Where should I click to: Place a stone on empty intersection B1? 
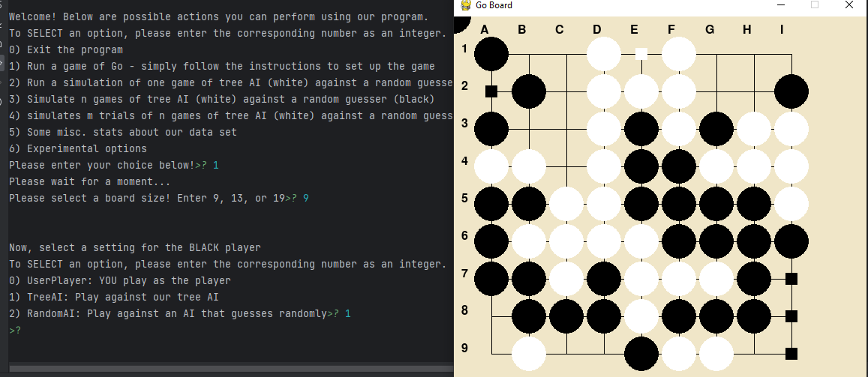[x=529, y=54]
